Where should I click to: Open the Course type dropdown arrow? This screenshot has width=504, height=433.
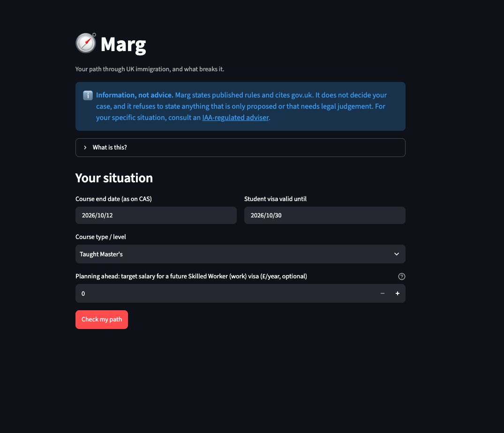397,254
